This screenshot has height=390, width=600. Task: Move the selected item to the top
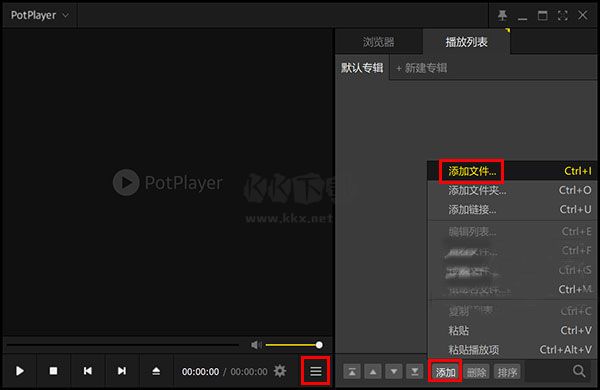click(x=352, y=372)
